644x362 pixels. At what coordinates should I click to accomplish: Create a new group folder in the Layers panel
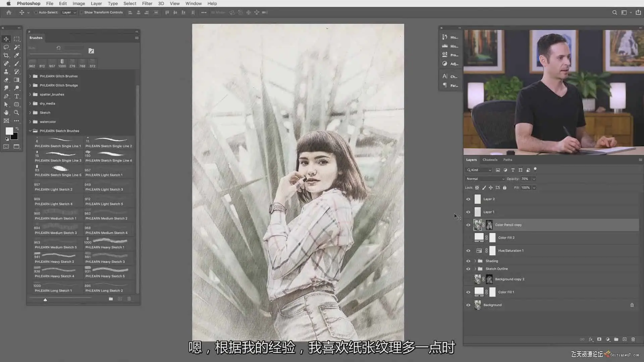click(616, 339)
